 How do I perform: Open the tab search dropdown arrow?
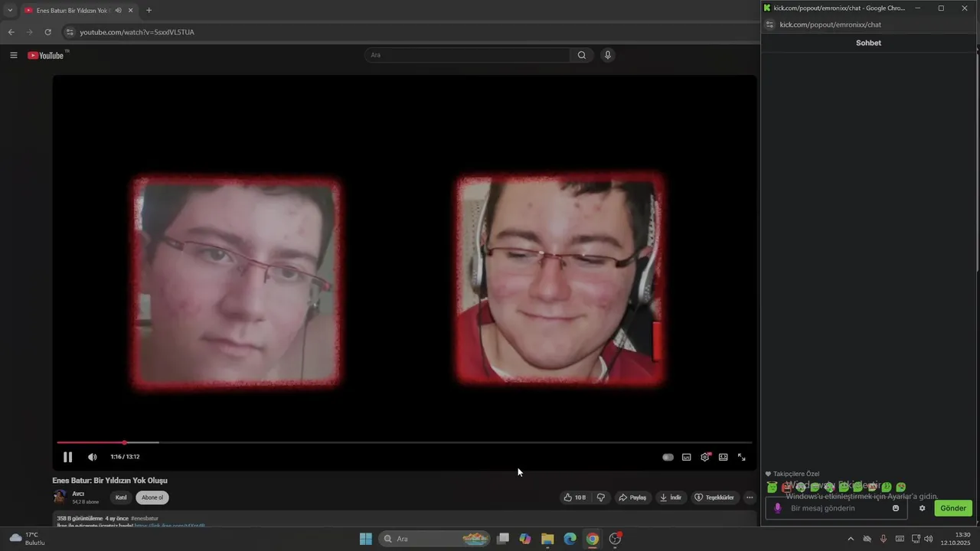pyautogui.click(x=10, y=10)
